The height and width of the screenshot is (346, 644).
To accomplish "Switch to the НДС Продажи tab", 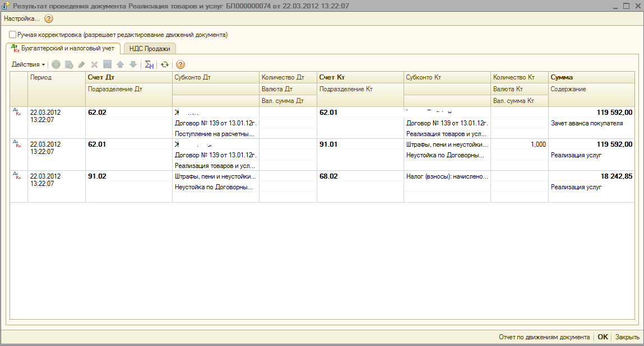I will [150, 49].
